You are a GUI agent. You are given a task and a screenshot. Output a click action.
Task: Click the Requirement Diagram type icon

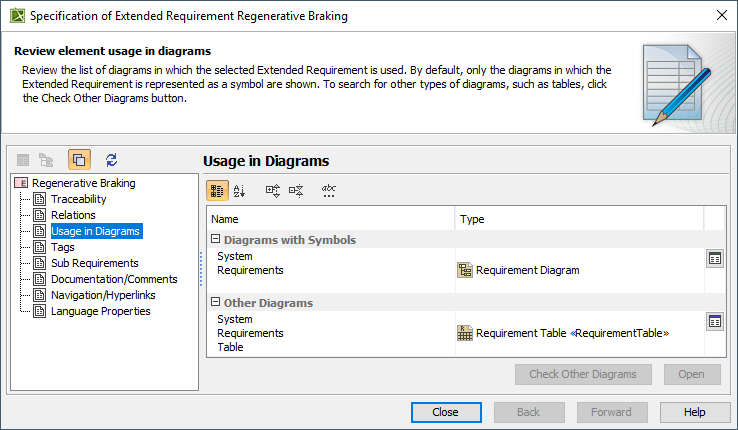tap(465, 270)
